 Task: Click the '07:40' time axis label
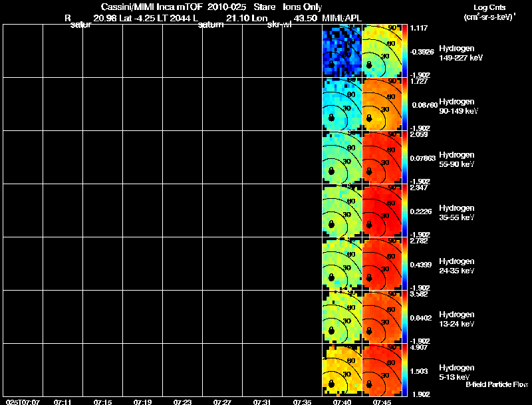[x=342, y=402]
